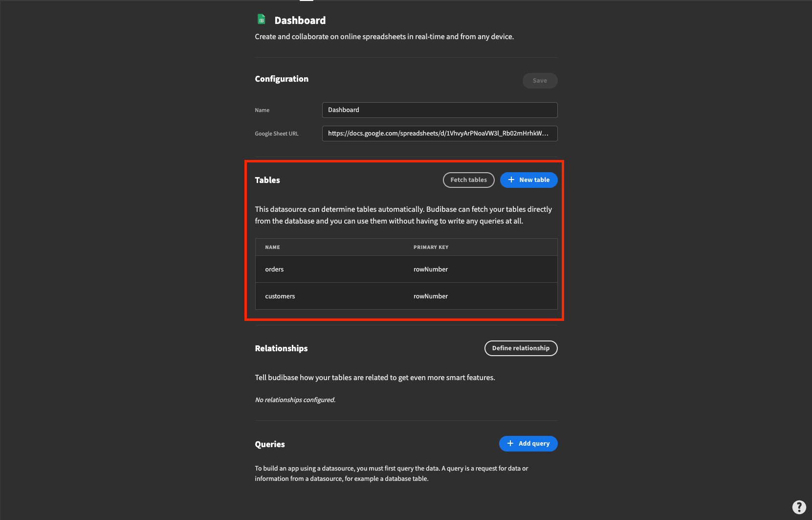The height and width of the screenshot is (520, 812).
Task: Open the orders table row
Action: click(406, 270)
